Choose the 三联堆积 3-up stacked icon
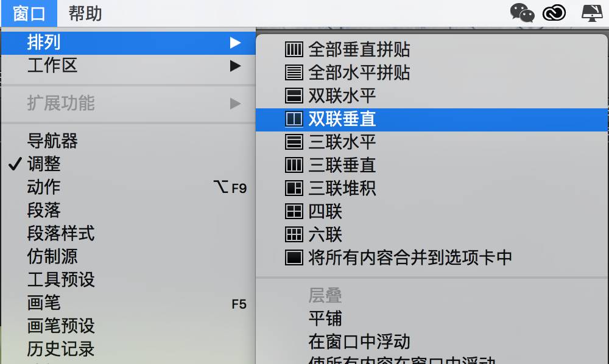The width and height of the screenshot is (609, 364). tap(294, 189)
